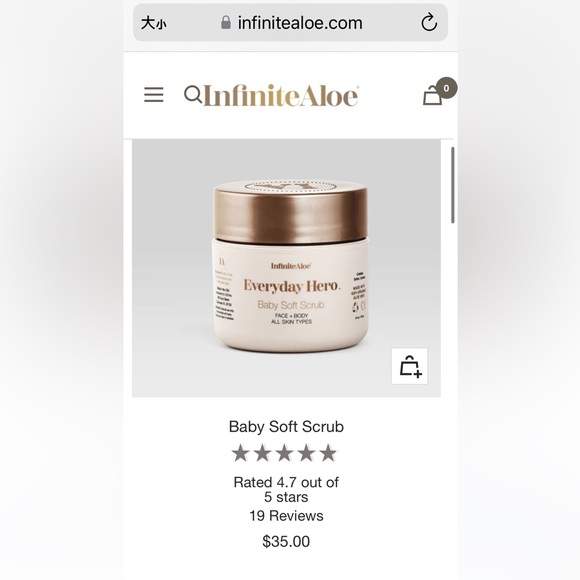Click the cart count badge showing 0
Screen dimensions: 580x580
pos(446,88)
